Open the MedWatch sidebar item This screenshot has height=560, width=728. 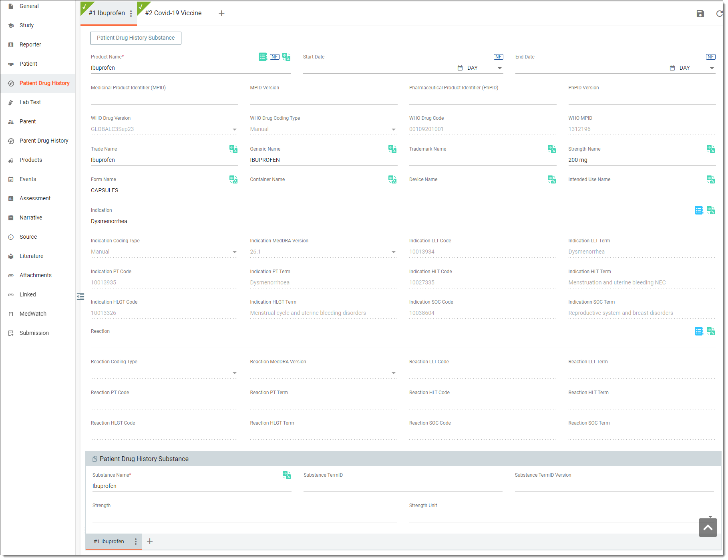coord(33,314)
